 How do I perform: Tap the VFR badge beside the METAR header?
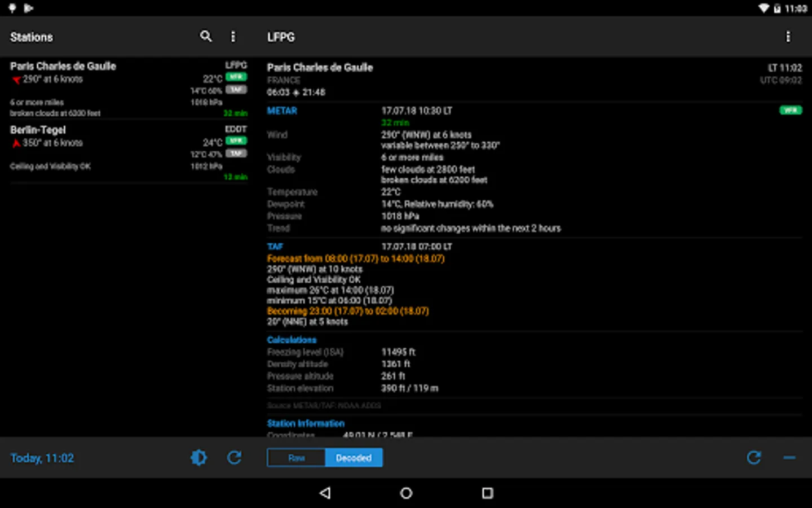click(x=791, y=110)
